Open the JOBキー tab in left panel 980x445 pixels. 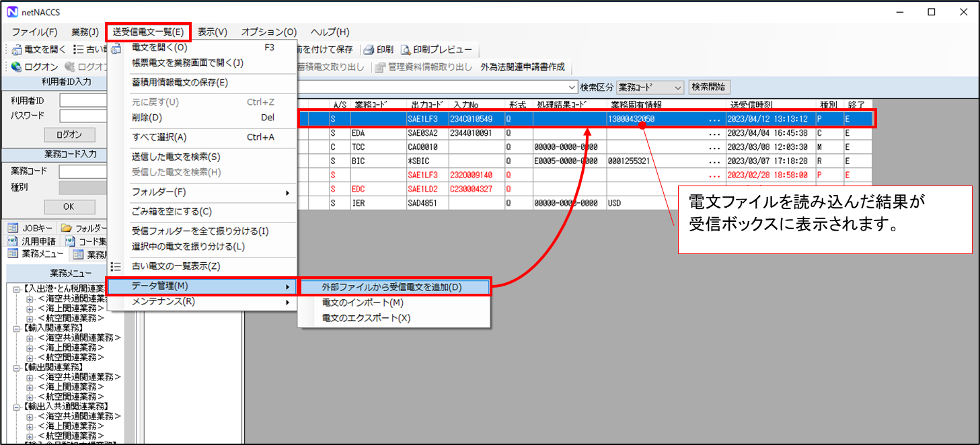30,228
